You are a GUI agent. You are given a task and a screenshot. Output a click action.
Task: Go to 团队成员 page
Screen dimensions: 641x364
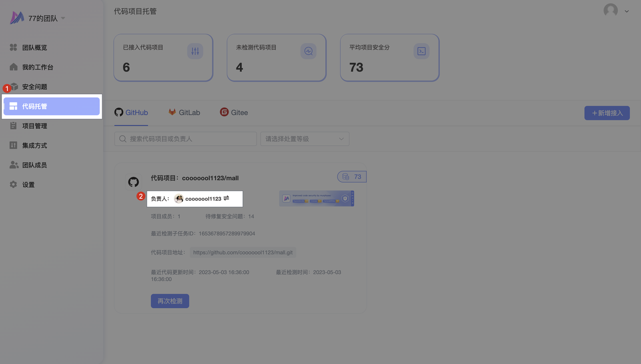(x=35, y=165)
